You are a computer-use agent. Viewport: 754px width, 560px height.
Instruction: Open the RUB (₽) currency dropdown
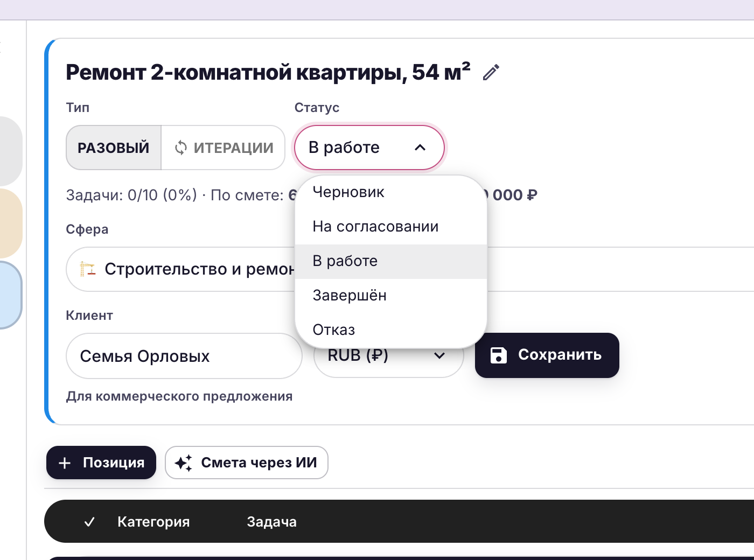388,362
